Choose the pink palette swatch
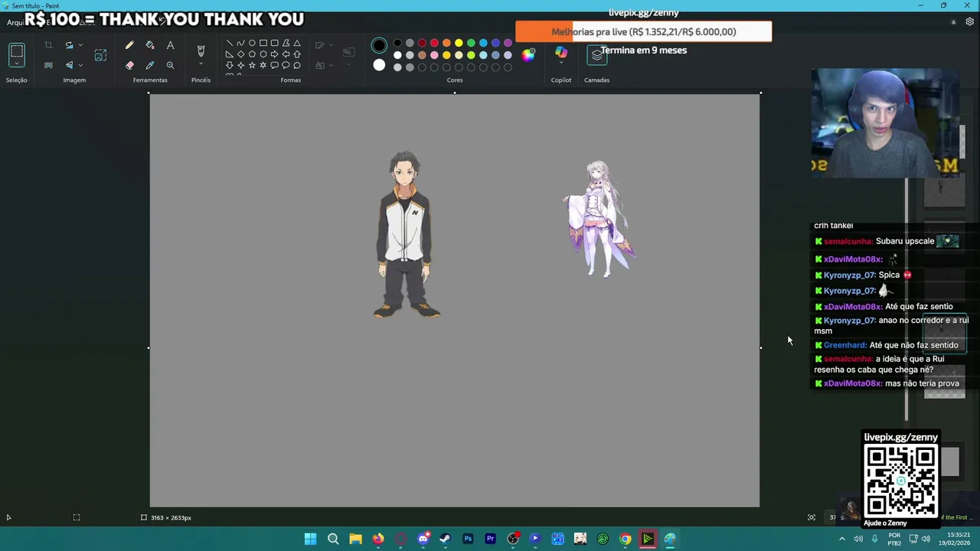This screenshot has height=551, width=980. 434,55
